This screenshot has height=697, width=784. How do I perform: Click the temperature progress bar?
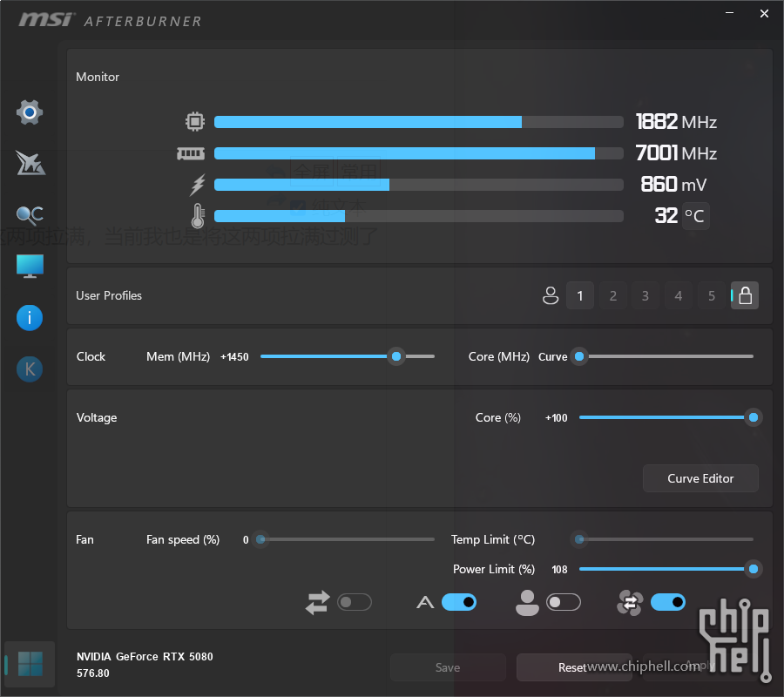(x=419, y=216)
